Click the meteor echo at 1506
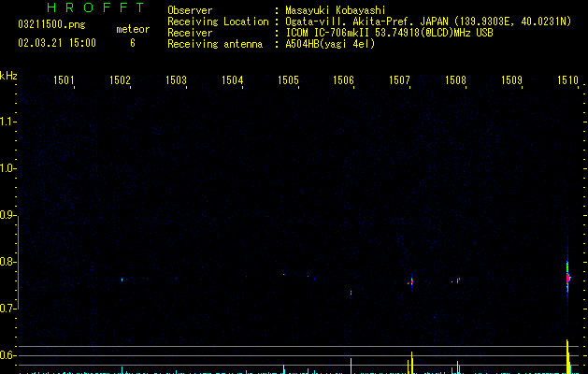The width and height of the screenshot is (588, 374). pyautogui.click(x=351, y=293)
